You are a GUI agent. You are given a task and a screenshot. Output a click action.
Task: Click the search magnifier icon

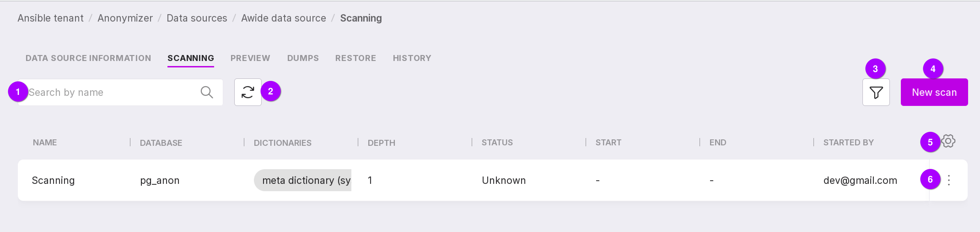coord(207,92)
